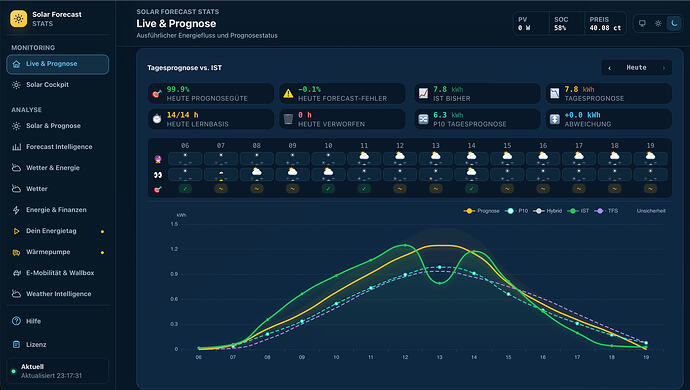Click the Heute date button
Image resolution: width=690 pixels, height=390 pixels.
(636, 68)
